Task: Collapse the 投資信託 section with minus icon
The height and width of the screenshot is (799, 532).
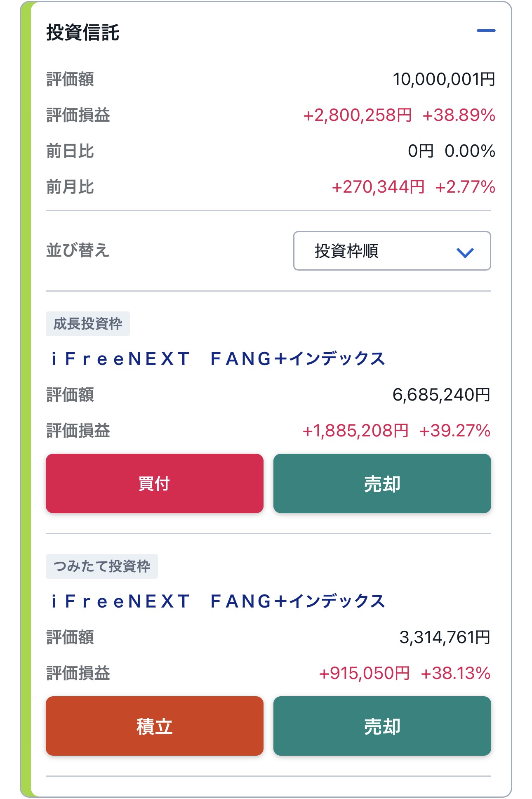Action: [486, 31]
